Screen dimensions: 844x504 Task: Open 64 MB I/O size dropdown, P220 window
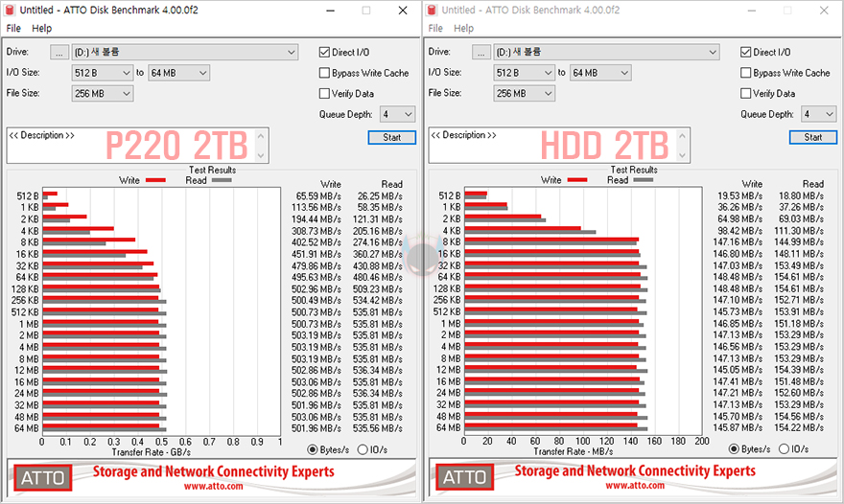178,73
